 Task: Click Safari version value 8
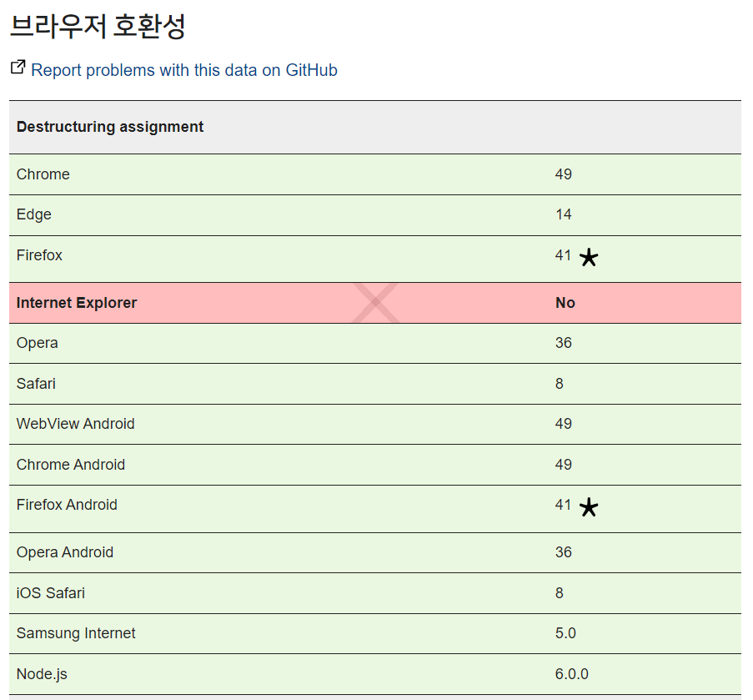click(x=560, y=384)
